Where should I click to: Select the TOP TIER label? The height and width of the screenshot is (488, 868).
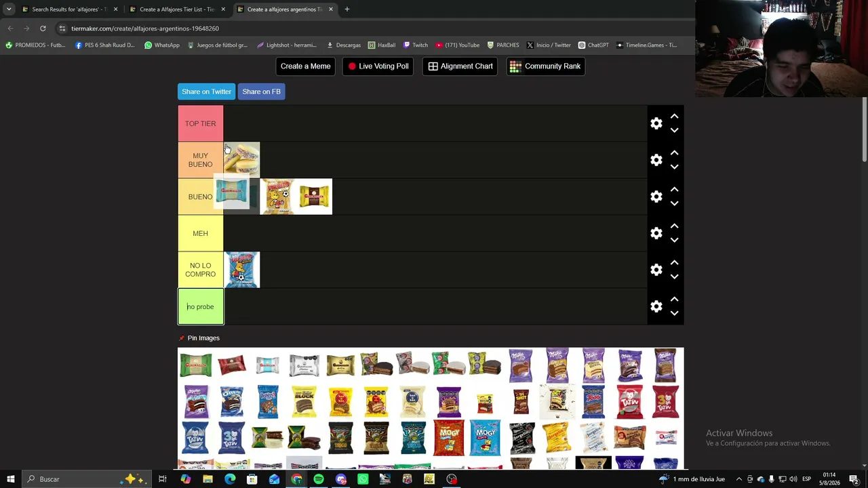tap(200, 123)
